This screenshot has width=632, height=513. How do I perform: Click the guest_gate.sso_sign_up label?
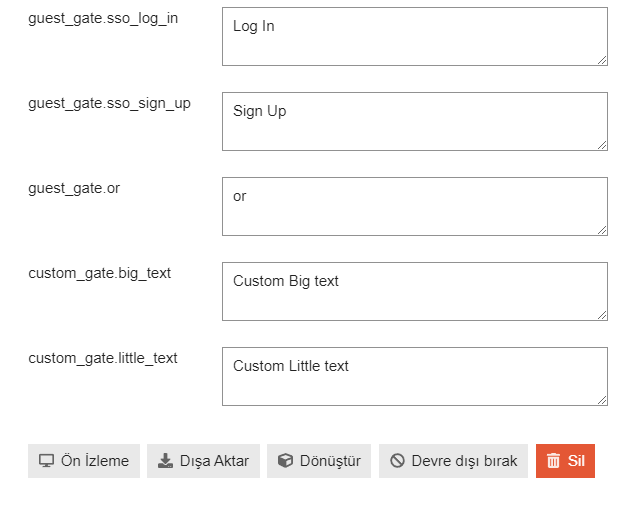coord(110,104)
